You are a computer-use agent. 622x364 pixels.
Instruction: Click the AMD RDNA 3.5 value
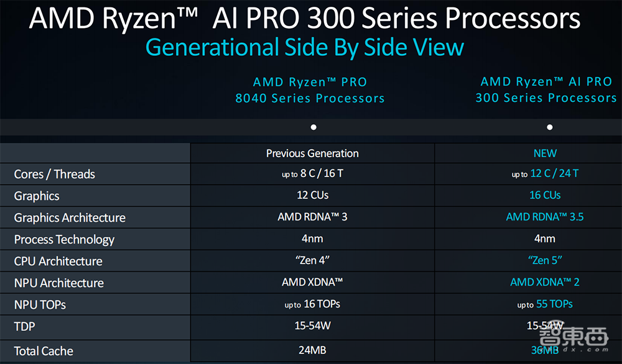[x=545, y=217]
